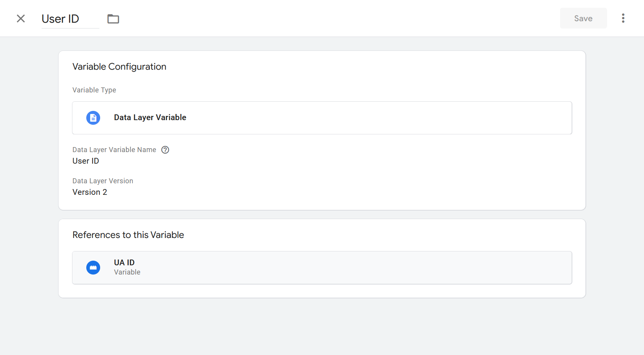Close the User ID variable editor
Screen dimensions: 644x355
coord(21,18)
